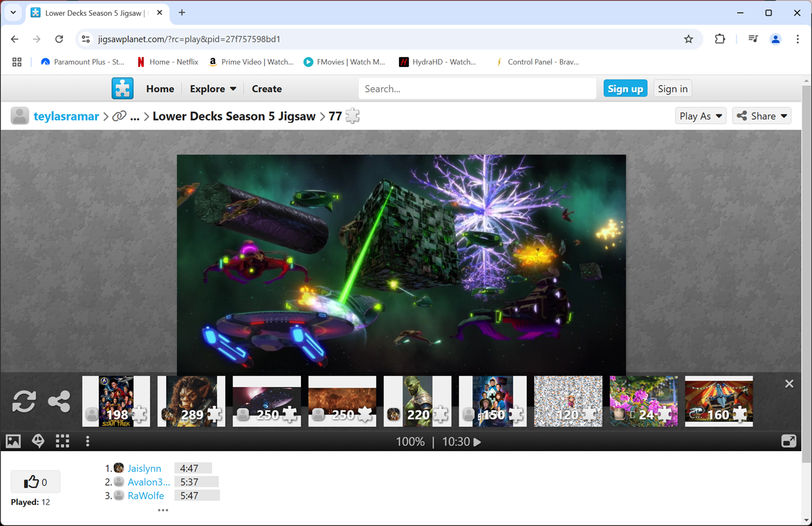Open the Avalon3... profile link
812x526 pixels.
[149, 482]
